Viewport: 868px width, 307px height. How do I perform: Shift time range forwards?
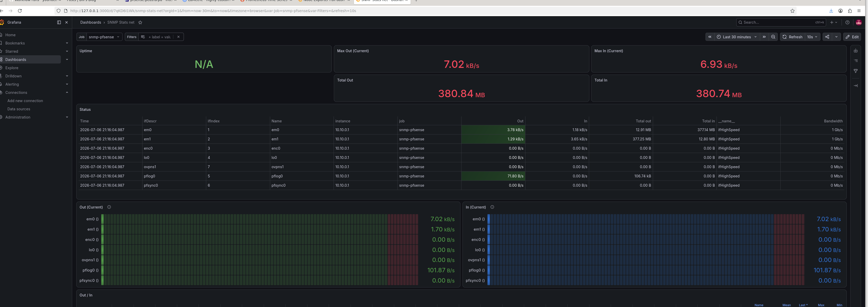pos(764,37)
